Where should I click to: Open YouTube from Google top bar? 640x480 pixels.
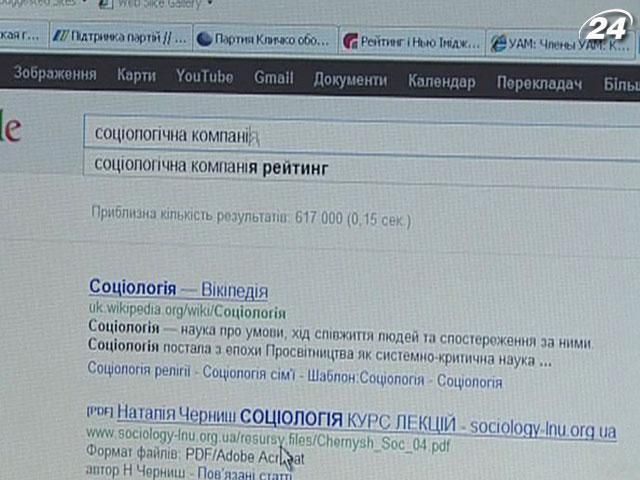pos(204,76)
